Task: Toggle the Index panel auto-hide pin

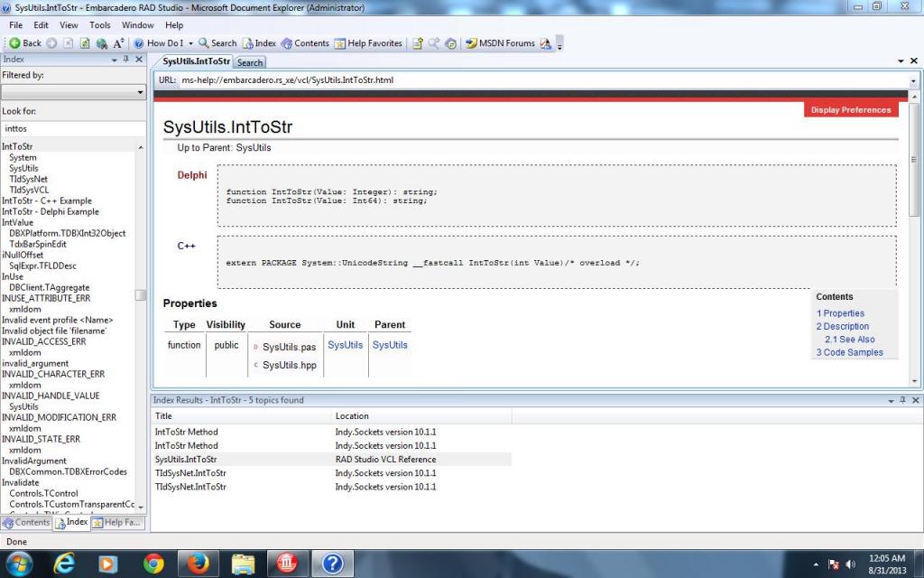Action: [x=125, y=59]
